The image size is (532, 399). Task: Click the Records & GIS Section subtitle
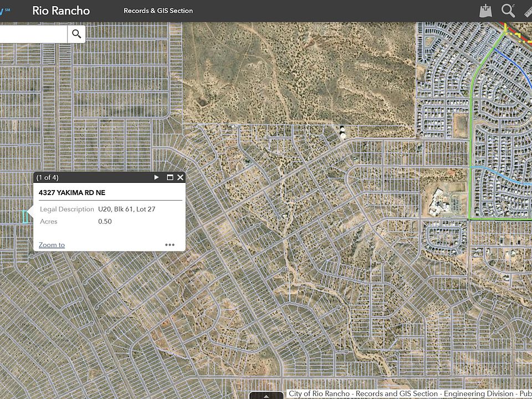point(158,11)
